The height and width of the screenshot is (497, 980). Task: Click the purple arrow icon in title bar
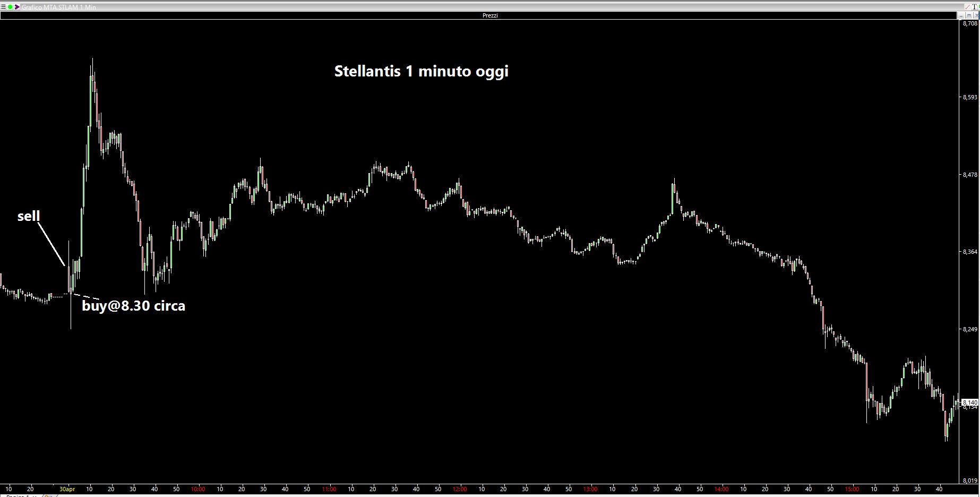pos(17,7)
